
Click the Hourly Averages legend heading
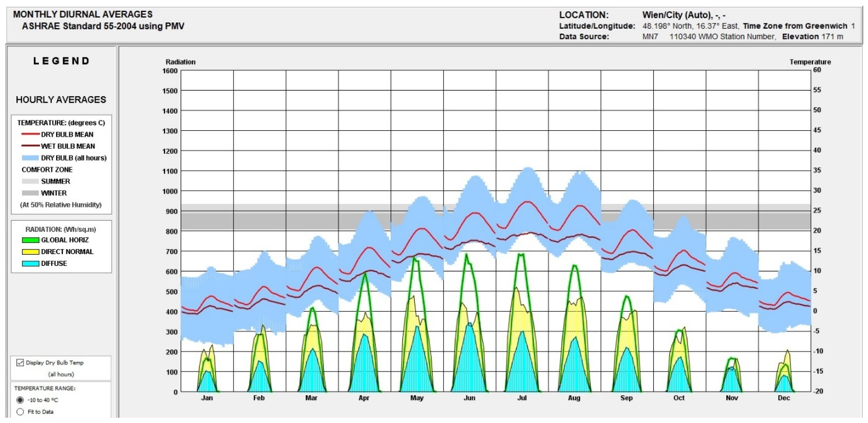61,100
